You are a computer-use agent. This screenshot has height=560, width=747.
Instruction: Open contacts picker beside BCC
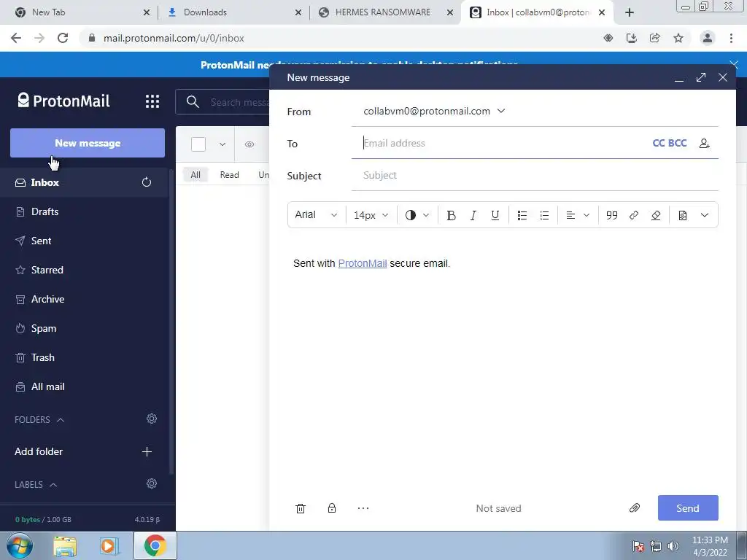[x=705, y=144]
